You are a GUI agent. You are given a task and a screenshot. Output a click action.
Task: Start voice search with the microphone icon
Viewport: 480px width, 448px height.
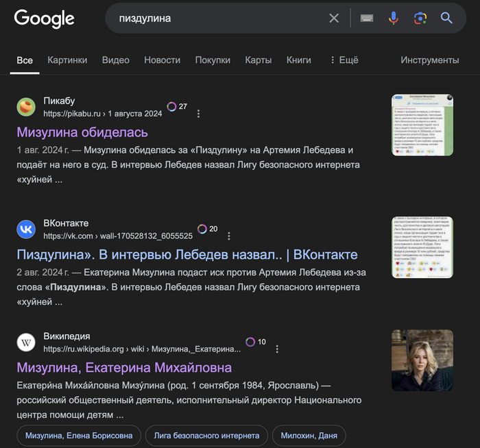394,18
